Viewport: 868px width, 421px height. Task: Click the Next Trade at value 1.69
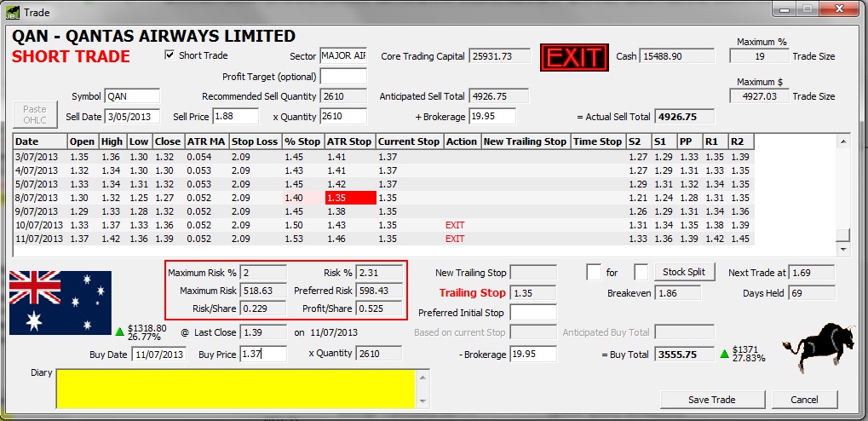(x=811, y=272)
